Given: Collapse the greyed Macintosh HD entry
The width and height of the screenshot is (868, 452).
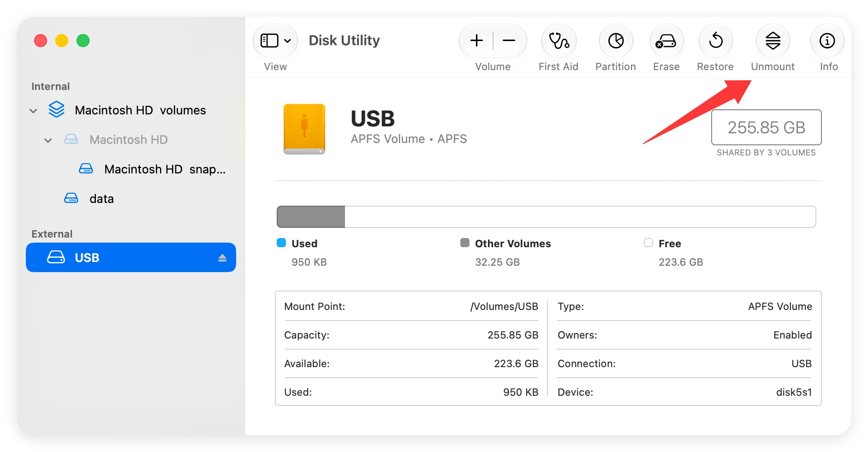Looking at the screenshot, I should click(x=48, y=140).
